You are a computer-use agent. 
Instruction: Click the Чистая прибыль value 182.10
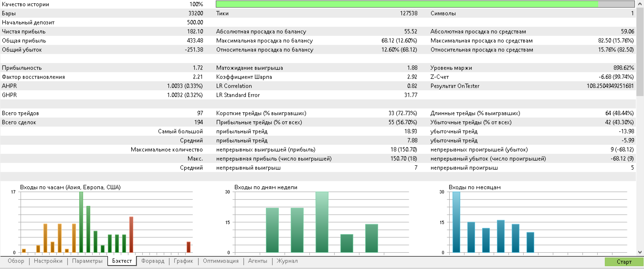click(x=194, y=32)
